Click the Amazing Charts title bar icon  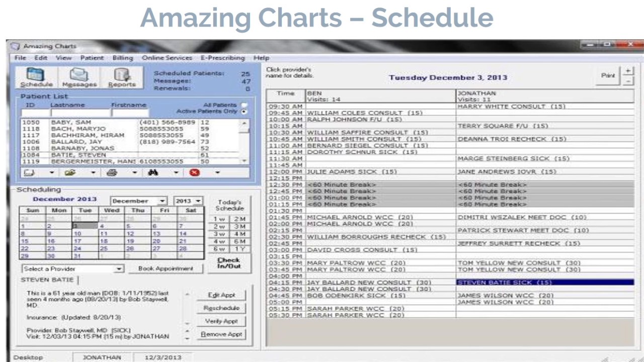(16, 46)
